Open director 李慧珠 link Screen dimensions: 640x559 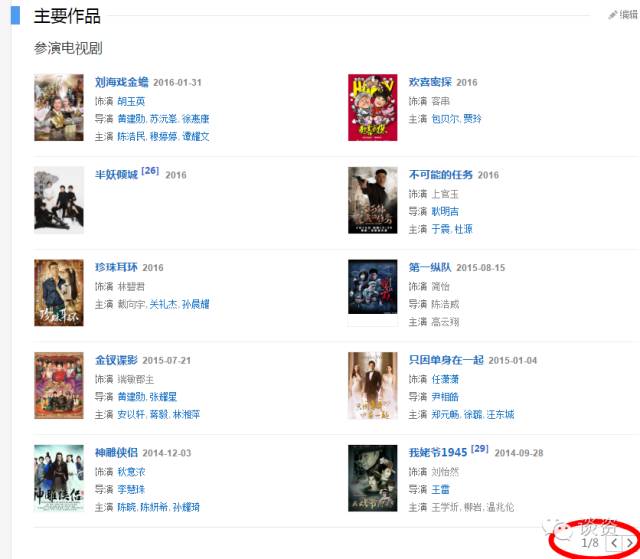pyautogui.click(x=131, y=489)
